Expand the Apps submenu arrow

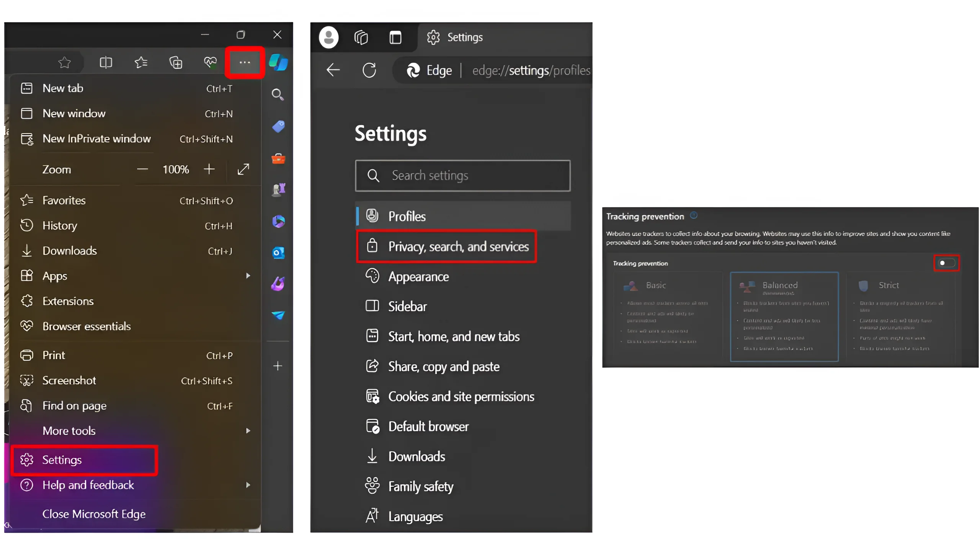coord(248,275)
